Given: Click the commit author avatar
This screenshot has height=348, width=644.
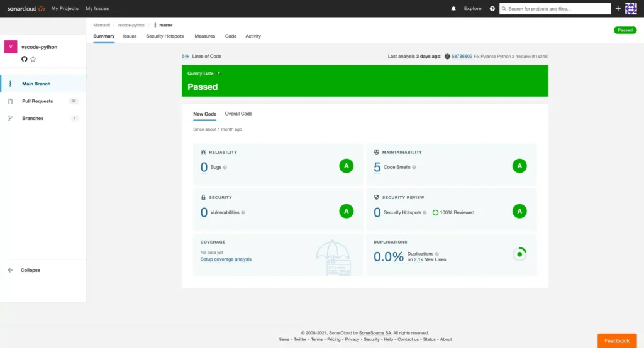Looking at the screenshot, I should 447,57.
